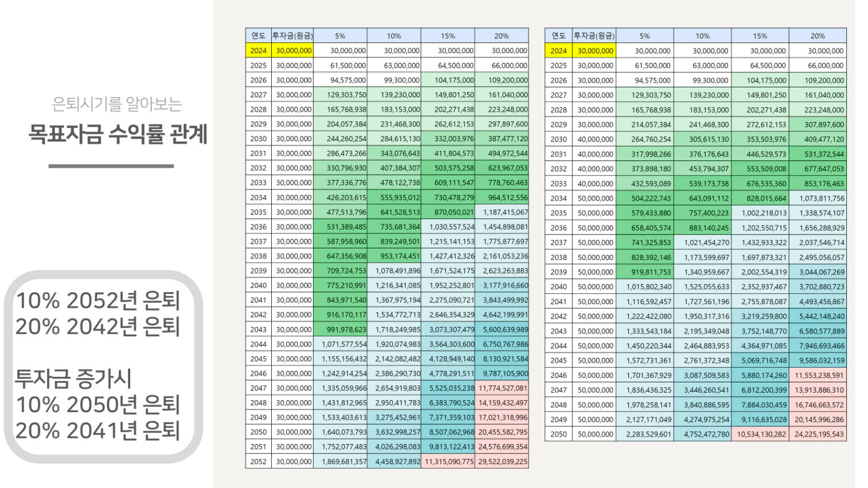
Task: Select the note '20% 2041년 은퇴'
Action: (x=98, y=430)
